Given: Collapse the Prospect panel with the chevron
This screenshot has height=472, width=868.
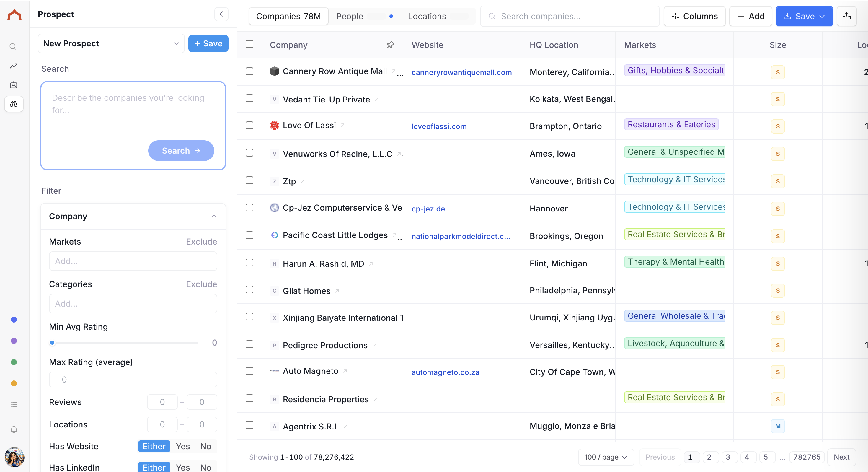Looking at the screenshot, I should [221, 14].
